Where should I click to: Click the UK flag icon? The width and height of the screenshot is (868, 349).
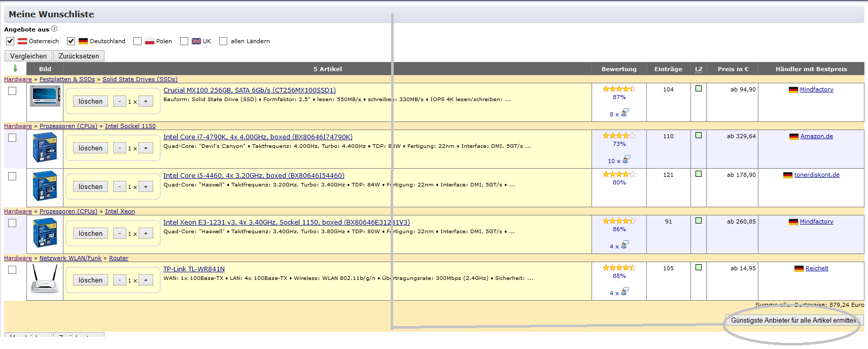point(196,41)
